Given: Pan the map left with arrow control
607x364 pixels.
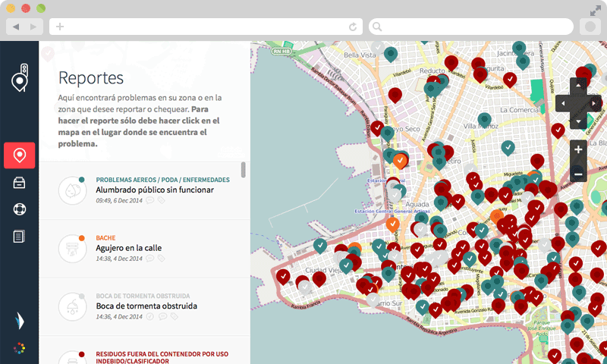Looking at the screenshot, I should 562,103.
